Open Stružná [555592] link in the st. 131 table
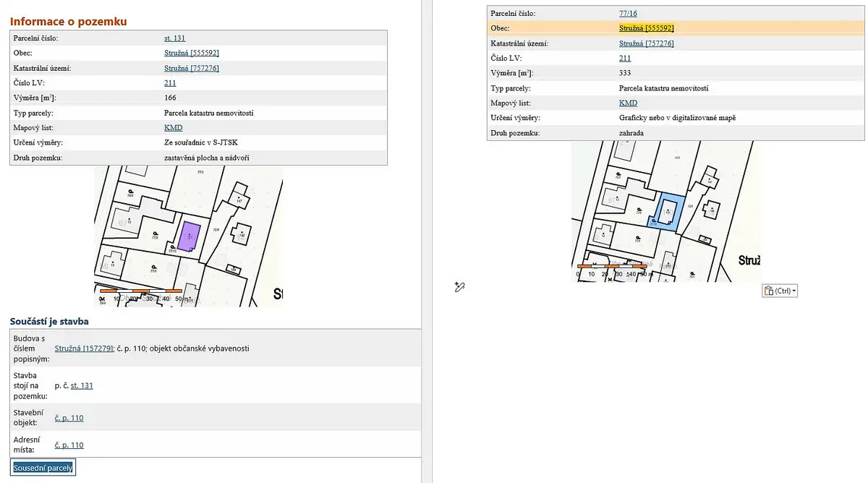 click(192, 53)
